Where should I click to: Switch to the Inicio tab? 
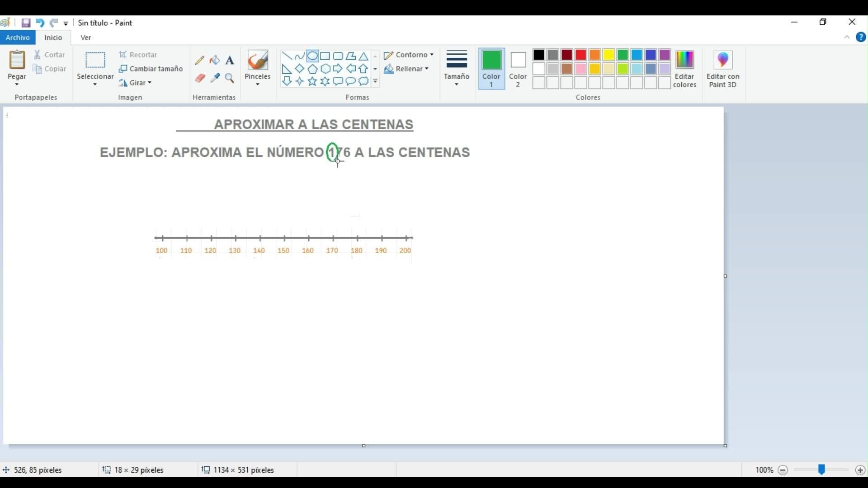[x=53, y=38]
